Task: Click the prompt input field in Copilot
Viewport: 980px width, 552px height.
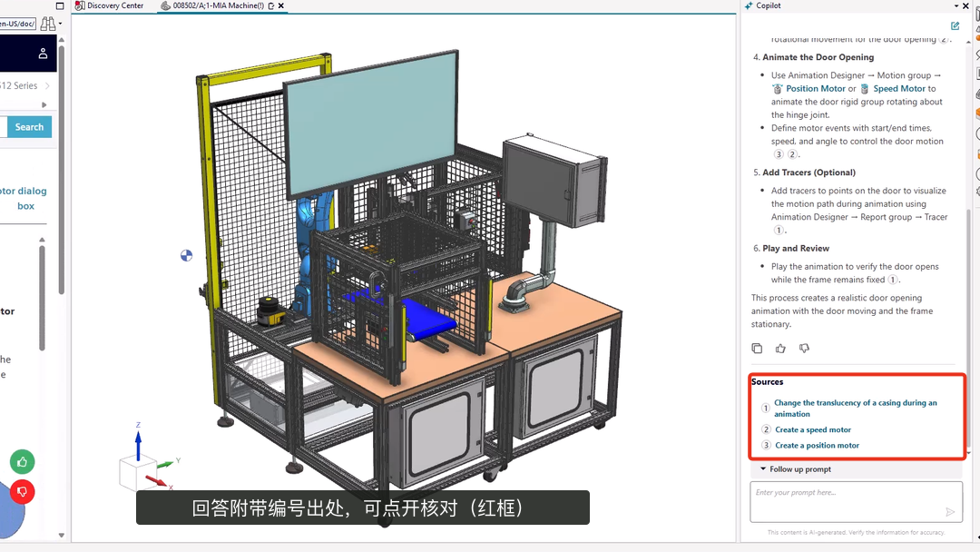Action: (857, 501)
